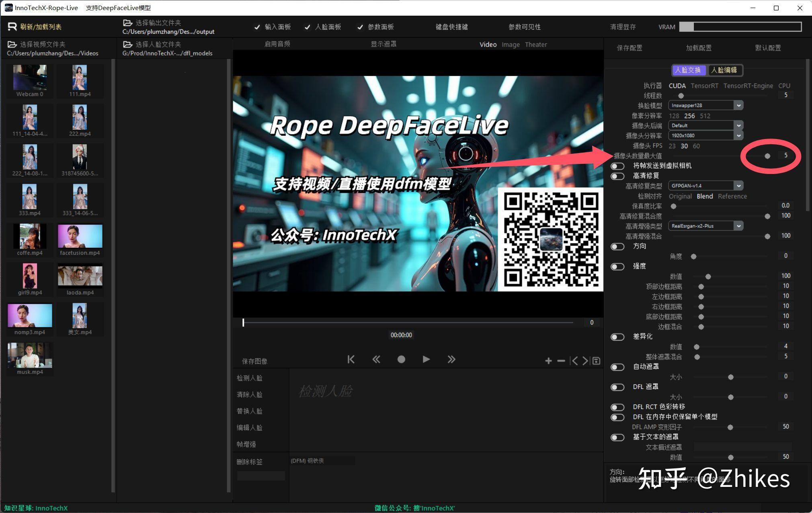The image size is (812, 513).
Task: Enable 将帧发送到虚拟相机 switch
Action: coord(617,166)
